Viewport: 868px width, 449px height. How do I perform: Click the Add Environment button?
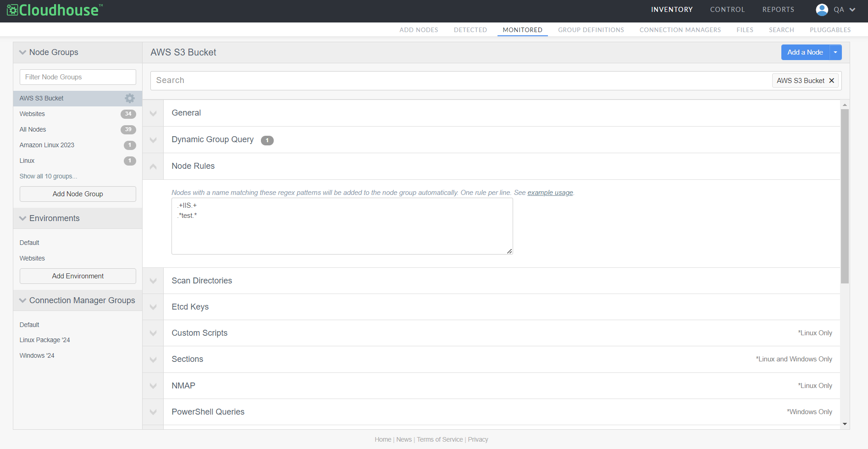[78, 276]
